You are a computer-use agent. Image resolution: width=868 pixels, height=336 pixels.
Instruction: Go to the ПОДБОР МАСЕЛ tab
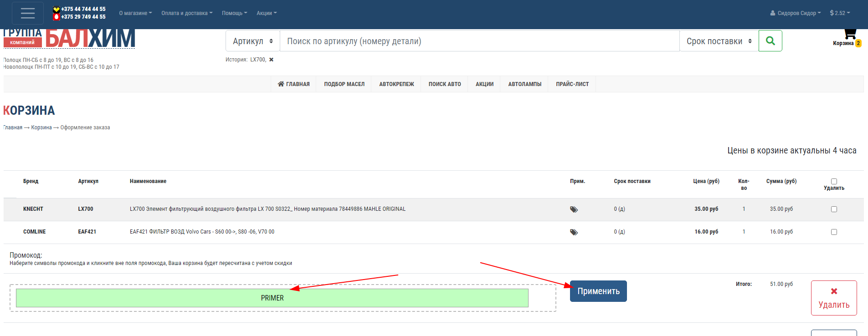click(344, 84)
